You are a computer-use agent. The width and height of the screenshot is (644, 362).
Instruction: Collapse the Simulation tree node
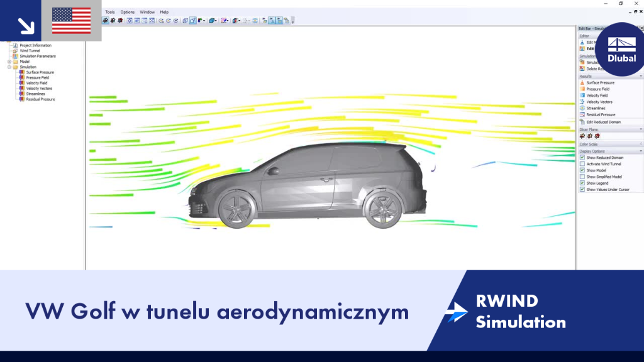point(9,67)
